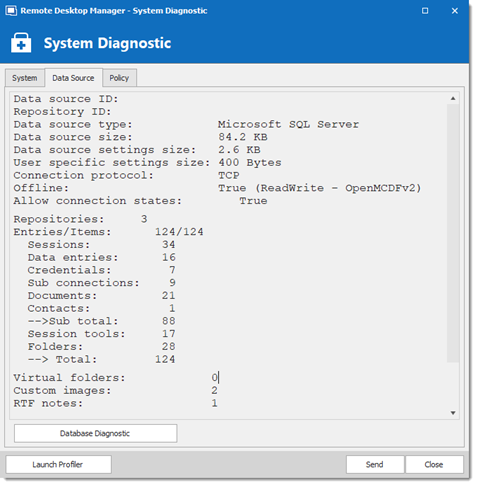Image resolution: width=477 pixels, height=485 pixels.
Task: Click the '--> Total:' line
Action: 101,359
